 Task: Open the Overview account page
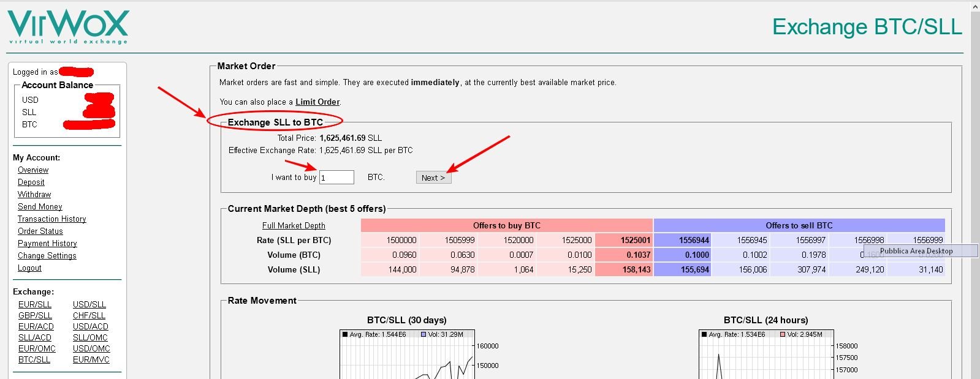33,170
